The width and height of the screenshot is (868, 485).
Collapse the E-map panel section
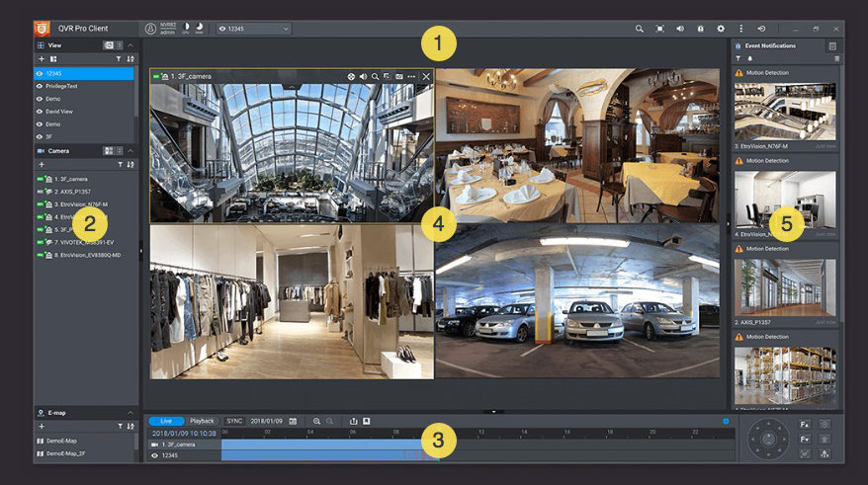130,412
